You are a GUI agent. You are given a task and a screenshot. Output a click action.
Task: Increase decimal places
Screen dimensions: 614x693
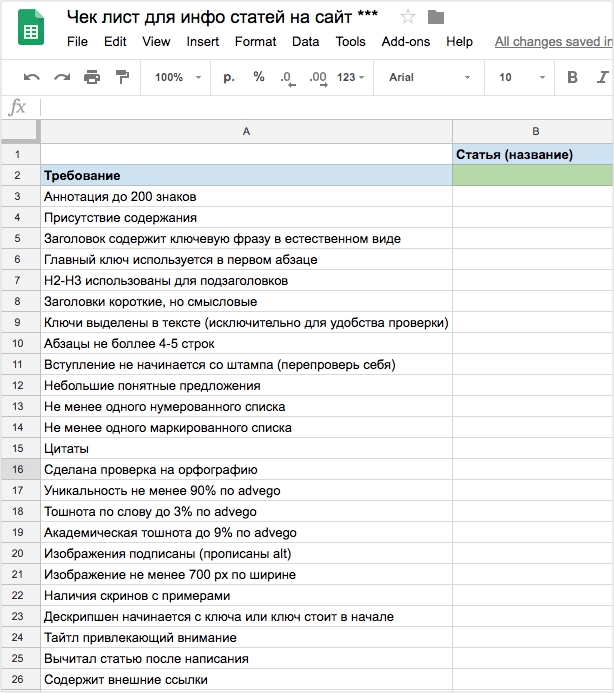pos(318,78)
